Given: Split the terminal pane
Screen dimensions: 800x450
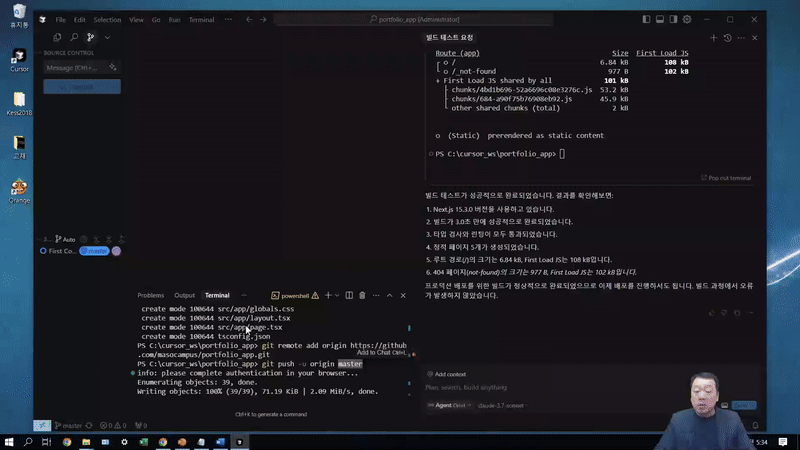Looking at the screenshot, I should 349,295.
